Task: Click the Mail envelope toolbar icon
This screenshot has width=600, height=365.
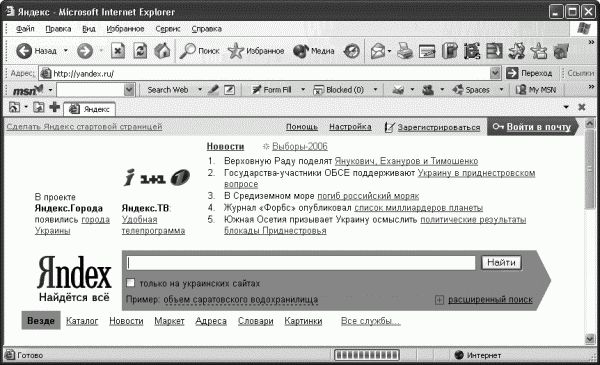Action: click(378, 51)
